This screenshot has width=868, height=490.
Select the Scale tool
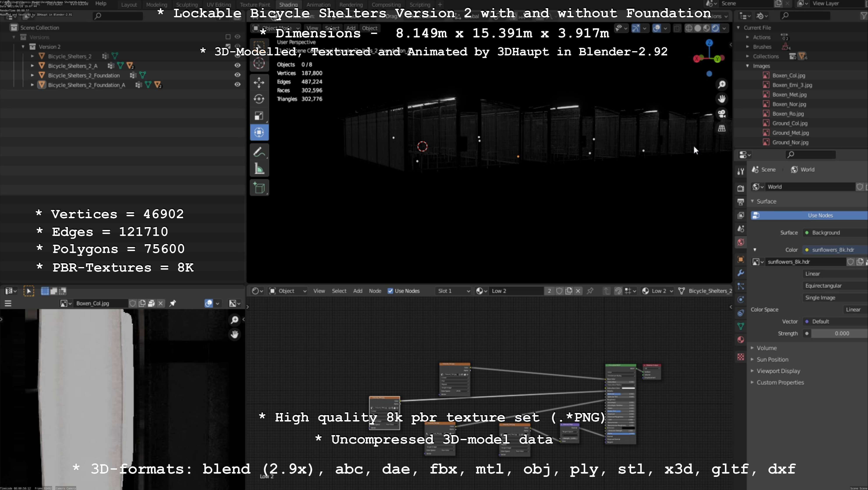tap(259, 116)
